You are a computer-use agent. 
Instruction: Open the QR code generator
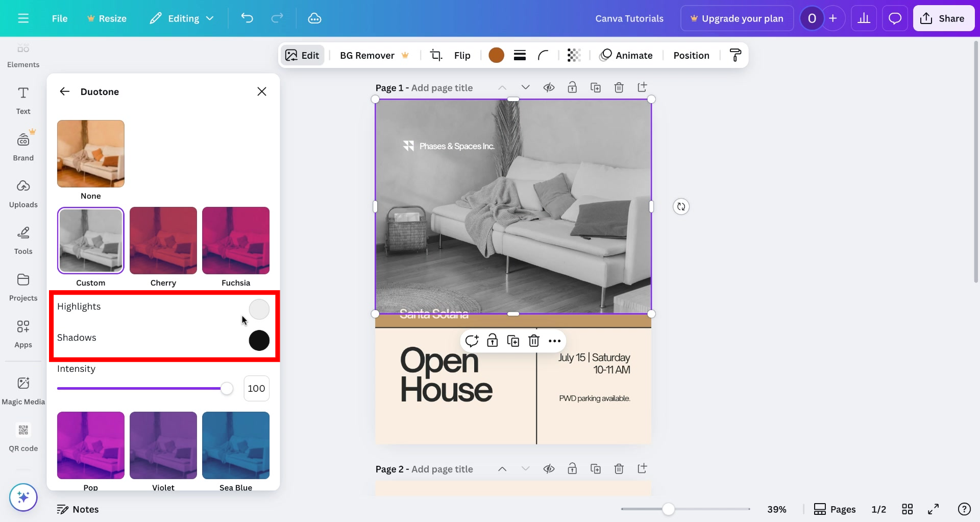23,437
